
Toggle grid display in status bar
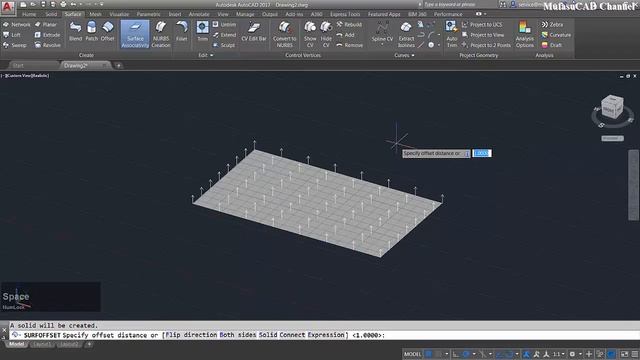(429, 354)
